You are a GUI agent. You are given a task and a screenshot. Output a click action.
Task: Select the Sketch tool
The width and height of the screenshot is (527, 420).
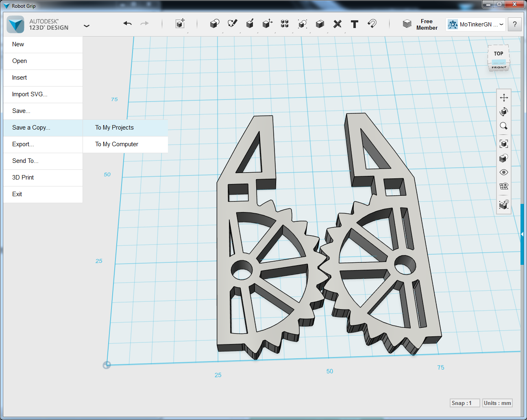coord(232,24)
